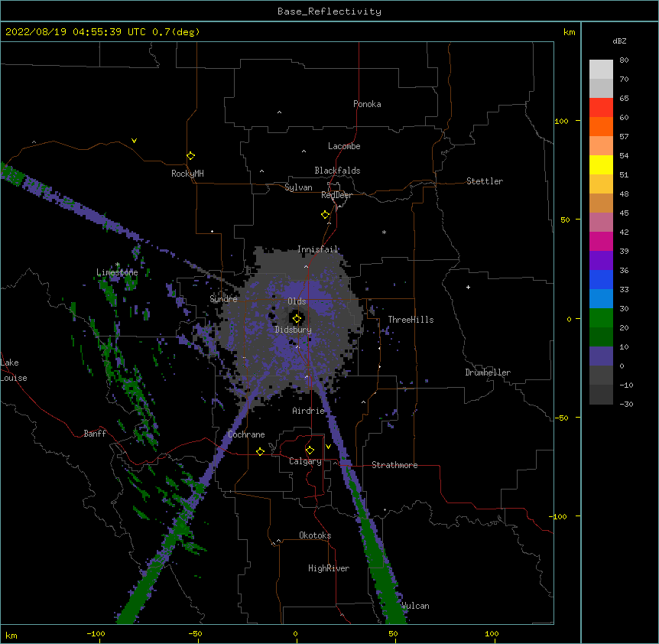Click the 50 tick label on bottom axis
Viewport: 659px width, 644px height.
tap(393, 633)
